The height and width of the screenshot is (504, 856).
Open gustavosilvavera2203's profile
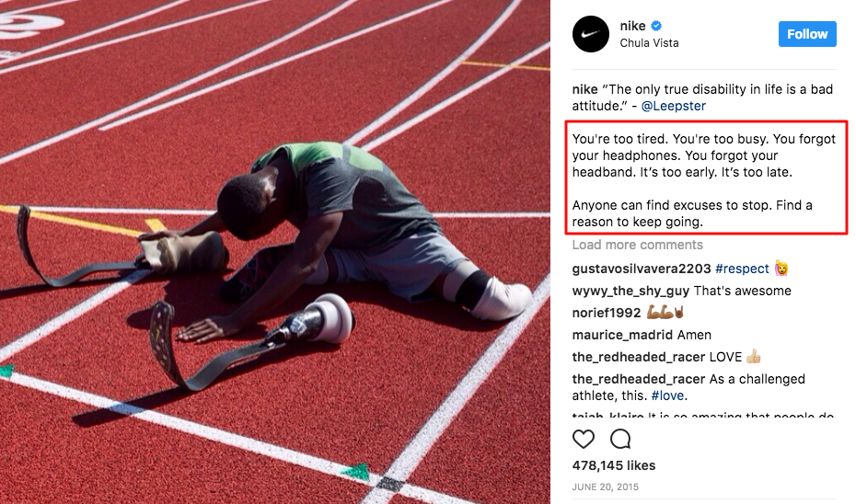point(641,269)
